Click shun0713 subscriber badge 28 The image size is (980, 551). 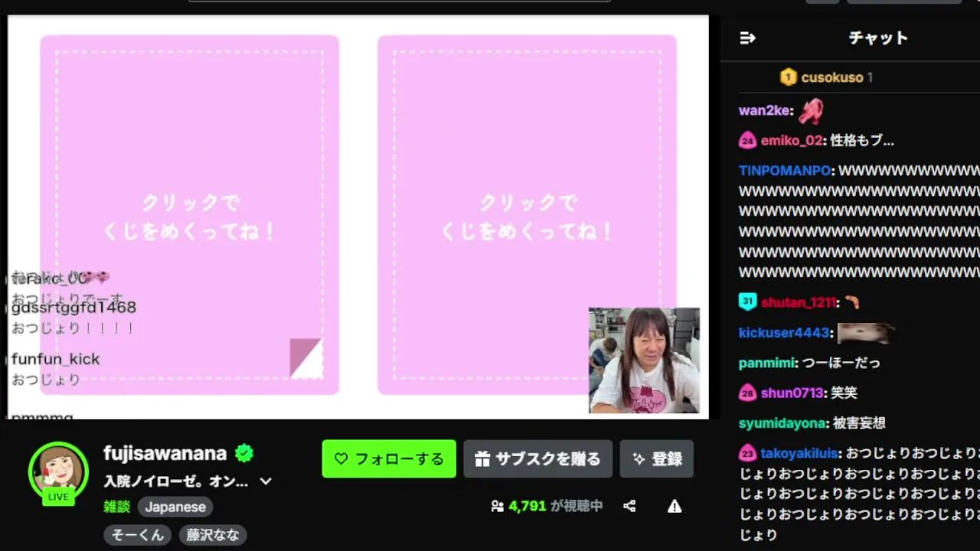click(x=748, y=393)
